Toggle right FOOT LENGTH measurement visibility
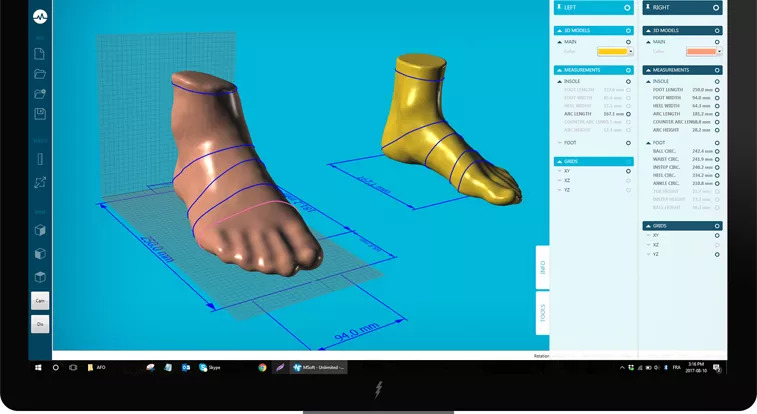Image resolution: width=757 pixels, height=414 pixels. point(717,90)
